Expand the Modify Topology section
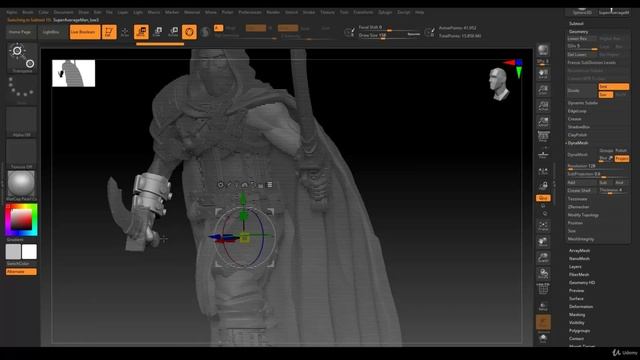The image size is (640, 360). 583,215
